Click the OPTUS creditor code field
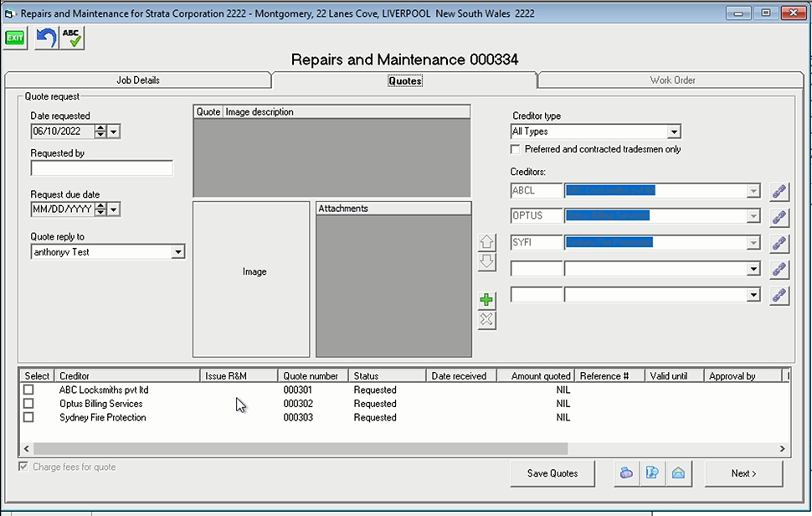This screenshot has height=516, width=812. point(536,216)
